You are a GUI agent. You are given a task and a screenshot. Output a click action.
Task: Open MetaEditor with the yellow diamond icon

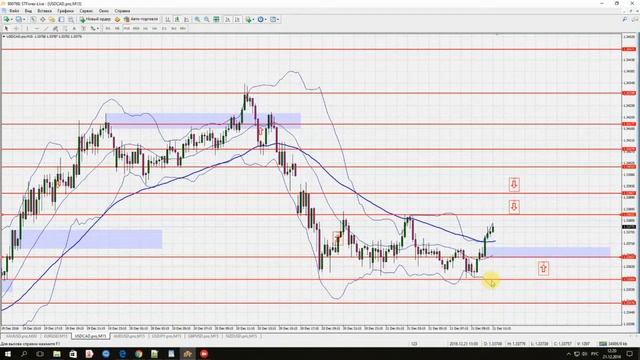118,19
